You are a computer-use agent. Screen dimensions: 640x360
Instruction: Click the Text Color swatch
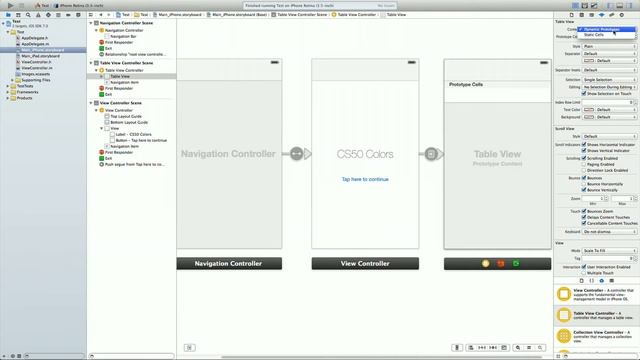click(589, 110)
